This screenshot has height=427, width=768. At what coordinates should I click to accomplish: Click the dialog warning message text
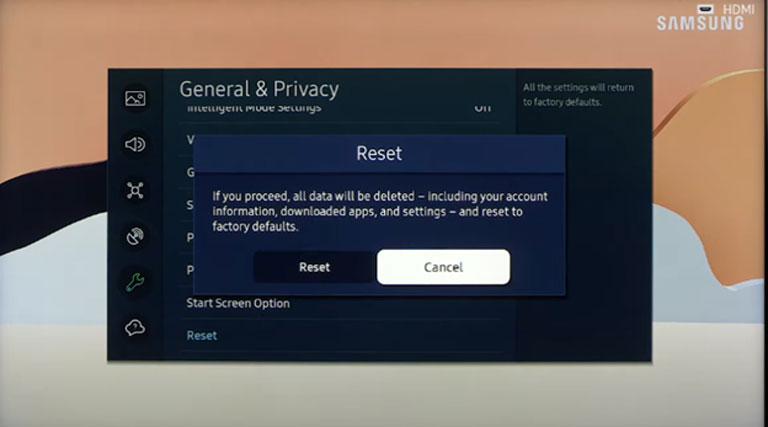(x=380, y=211)
